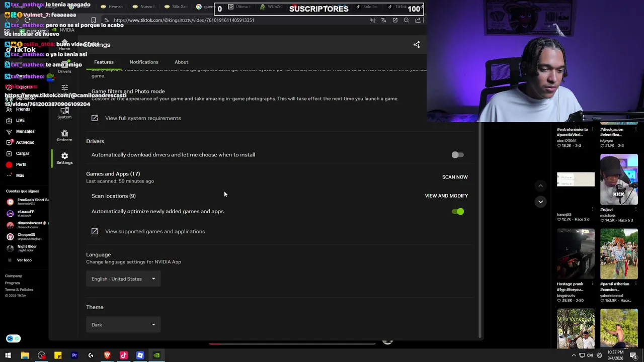Screen dimensions: 644x362
Task: Open Language dropdown English - United States
Action: click(123, 279)
